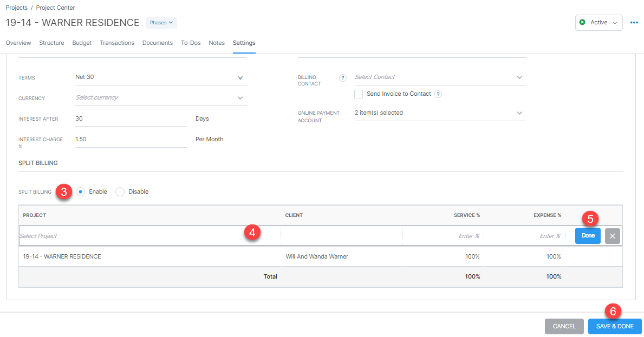Image resolution: width=644 pixels, height=337 pixels.
Task: Click the help icon beside Billing Contact
Action: click(342, 77)
